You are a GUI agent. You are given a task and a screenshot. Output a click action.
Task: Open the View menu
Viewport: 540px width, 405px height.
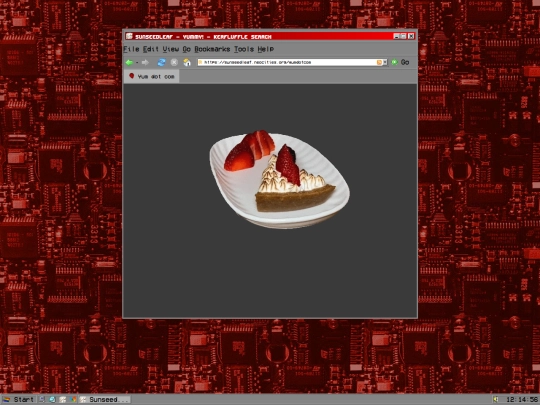pos(170,49)
